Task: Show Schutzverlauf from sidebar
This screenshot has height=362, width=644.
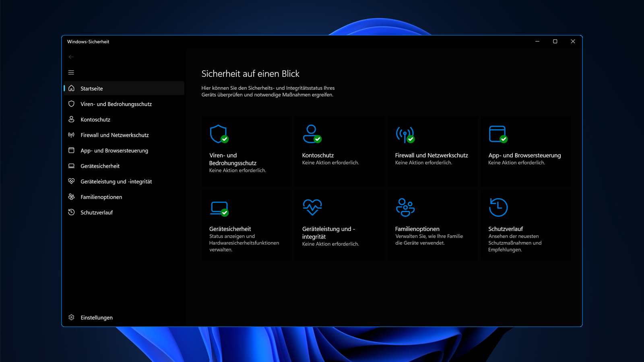Action: (124, 212)
